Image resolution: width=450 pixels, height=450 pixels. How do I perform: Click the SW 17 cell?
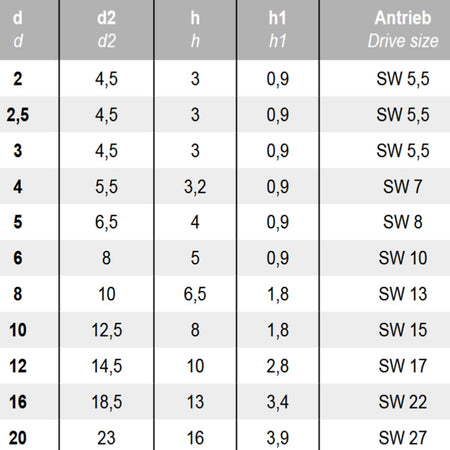403,366
